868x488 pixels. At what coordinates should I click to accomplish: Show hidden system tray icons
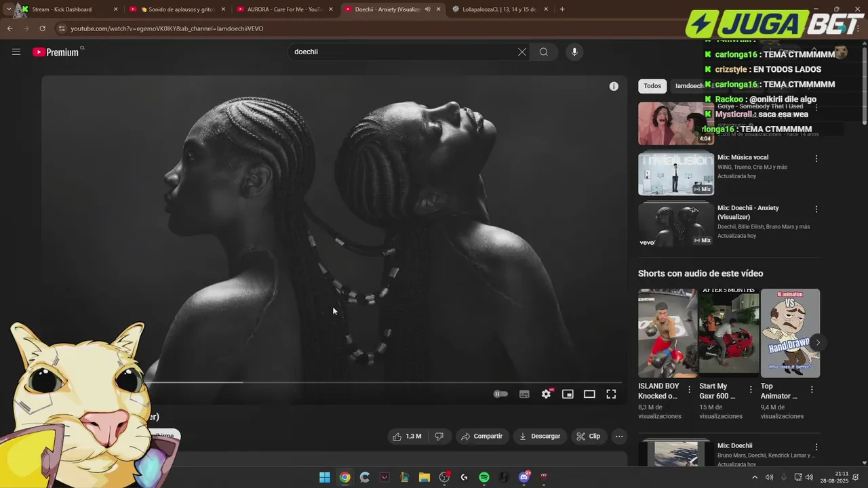(x=755, y=477)
